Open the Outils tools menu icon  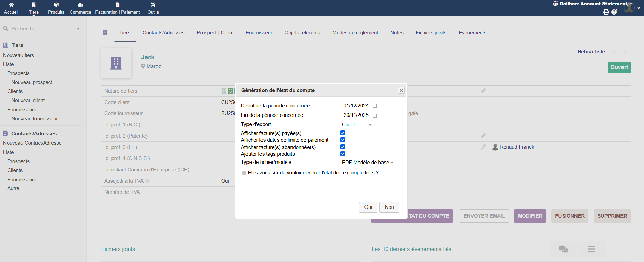click(153, 5)
